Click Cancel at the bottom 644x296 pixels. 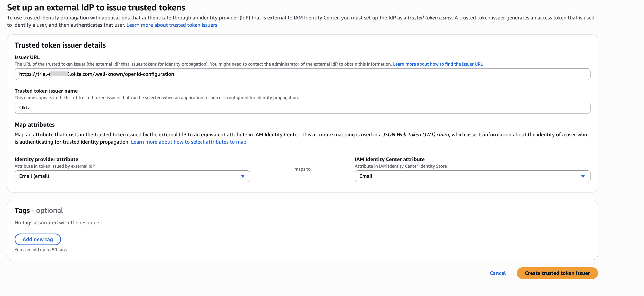497,273
